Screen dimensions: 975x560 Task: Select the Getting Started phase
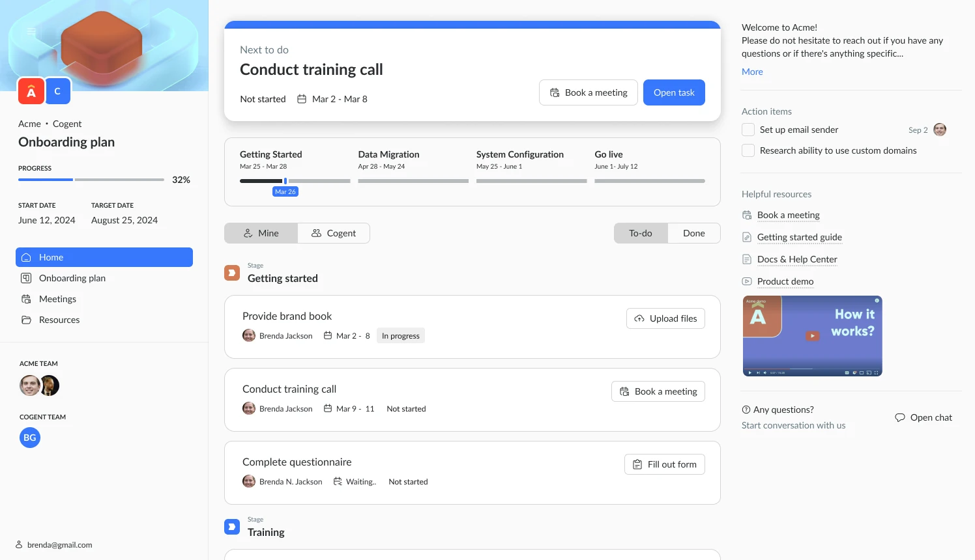click(271, 154)
